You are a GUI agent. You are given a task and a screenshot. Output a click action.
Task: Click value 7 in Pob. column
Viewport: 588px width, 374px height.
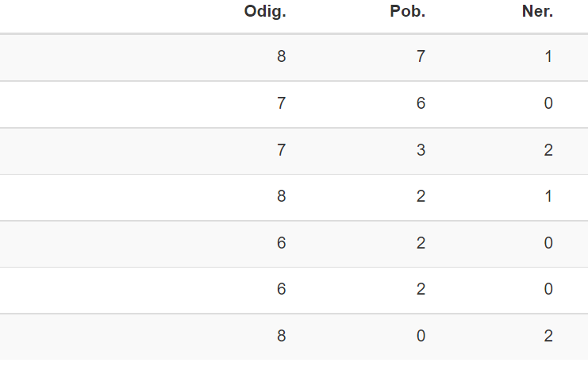421,56
